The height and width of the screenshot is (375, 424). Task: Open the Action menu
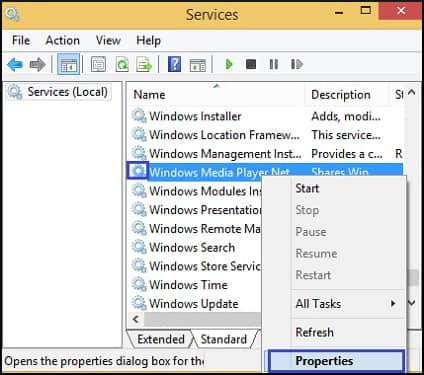(x=63, y=40)
